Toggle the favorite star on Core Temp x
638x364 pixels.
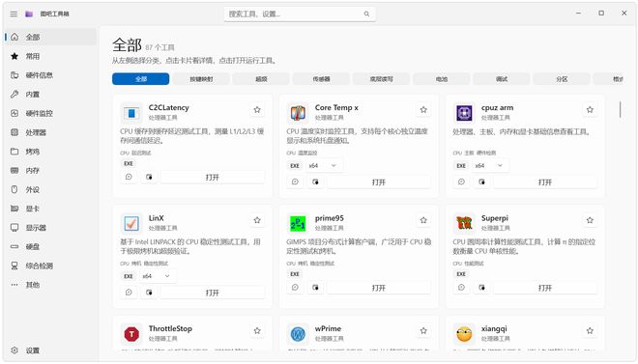[x=423, y=110]
